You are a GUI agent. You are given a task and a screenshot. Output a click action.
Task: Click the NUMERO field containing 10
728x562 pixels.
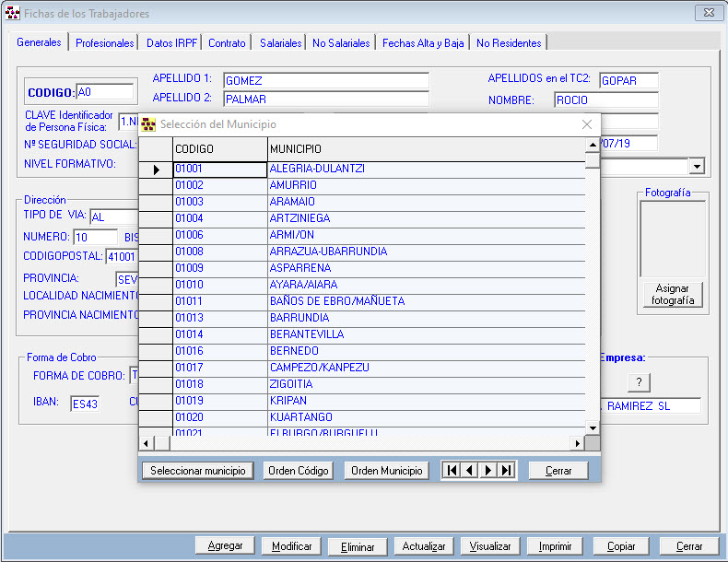[96, 237]
